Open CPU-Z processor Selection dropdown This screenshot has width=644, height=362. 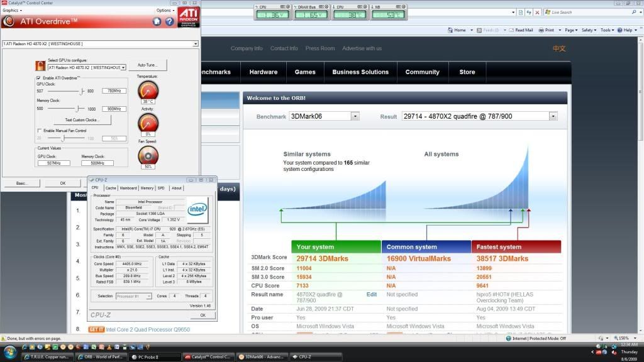[133, 296]
